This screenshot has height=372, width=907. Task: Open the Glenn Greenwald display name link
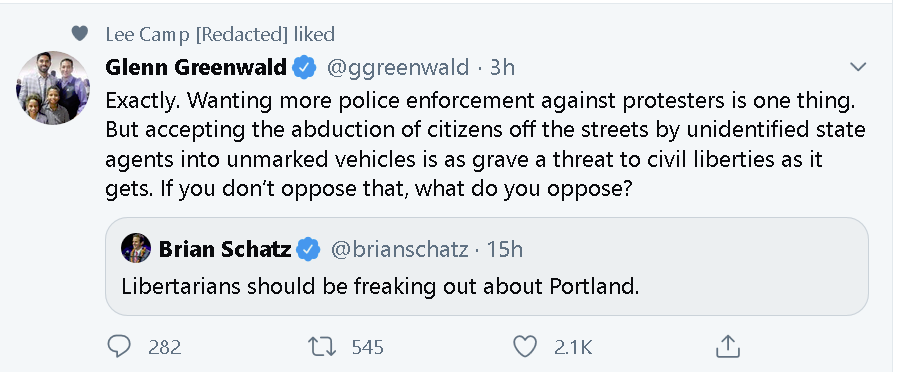point(196,68)
